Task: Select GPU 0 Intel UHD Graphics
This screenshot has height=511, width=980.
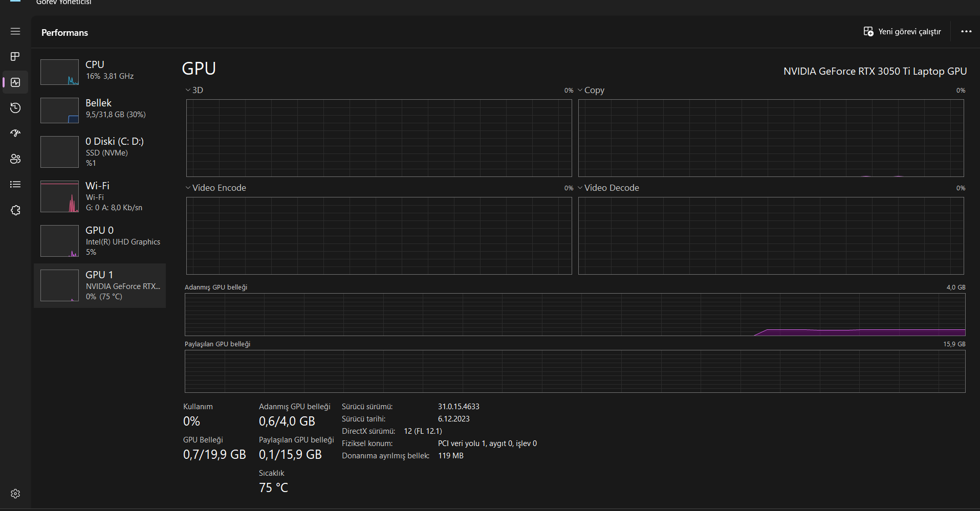Action: [x=100, y=241]
